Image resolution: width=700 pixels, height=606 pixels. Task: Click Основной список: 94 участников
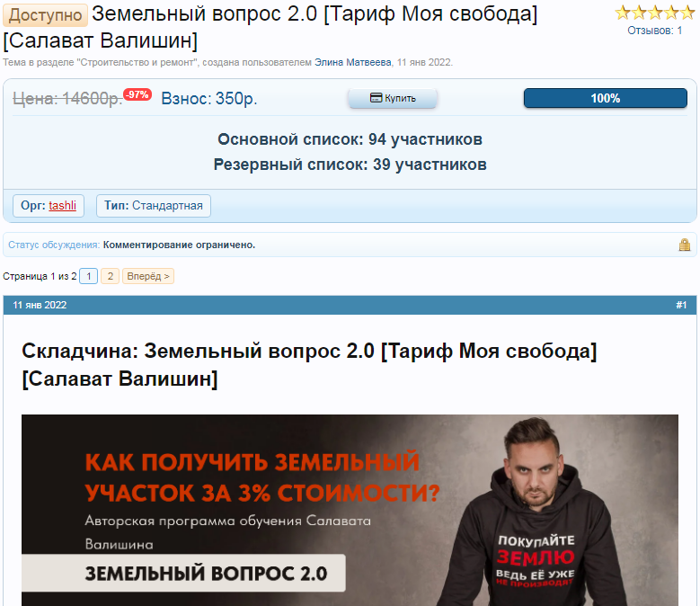350,139
